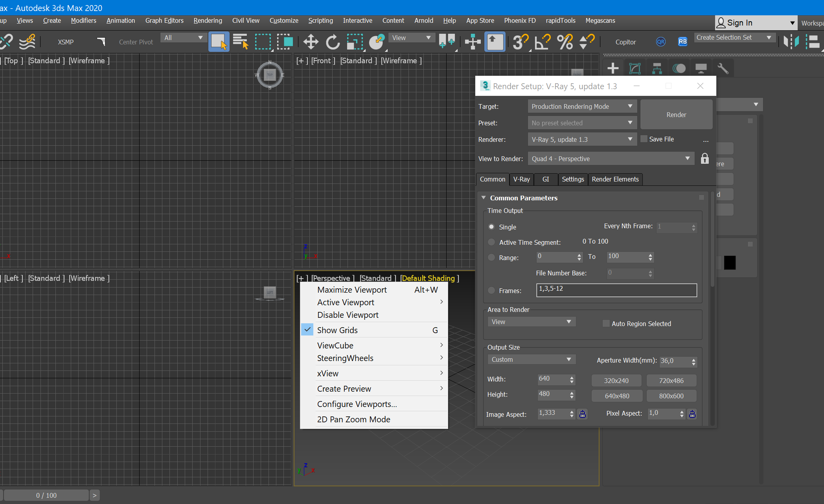
Task: Open Display panel icon
Action: point(701,68)
